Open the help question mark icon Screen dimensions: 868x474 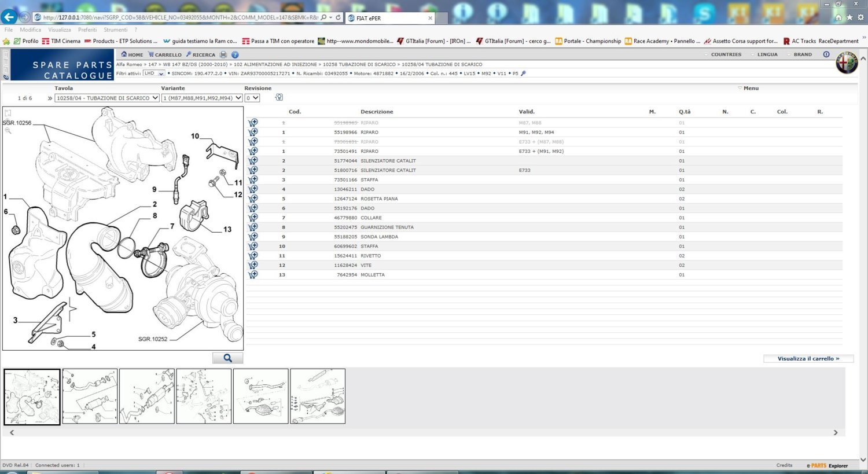[x=235, y=54]
